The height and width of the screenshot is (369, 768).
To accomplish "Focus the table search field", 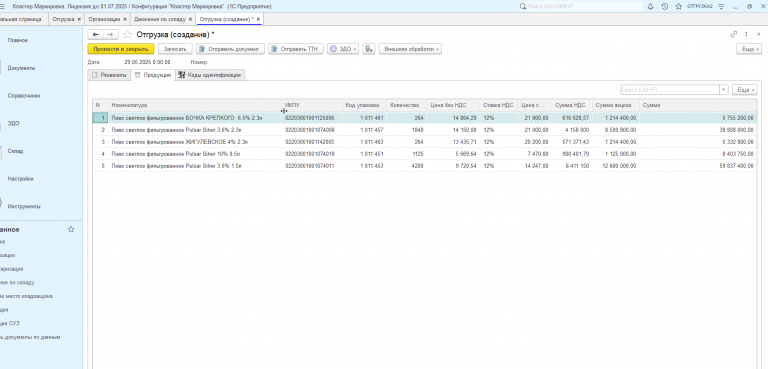I will (670, 90).
